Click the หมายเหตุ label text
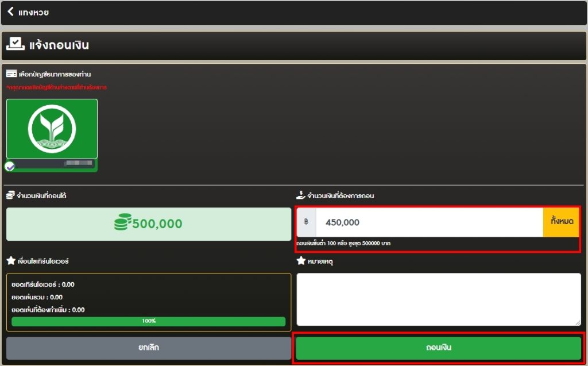 [x=320, y=261]
